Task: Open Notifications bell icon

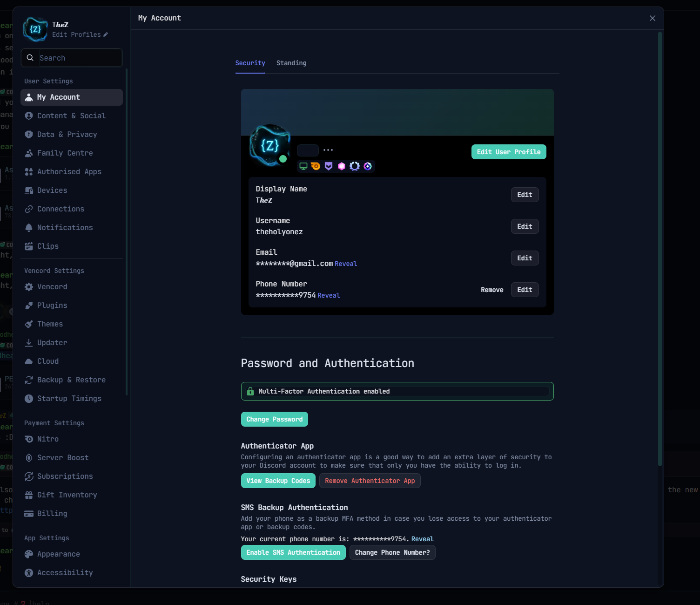Action: pyautogui.click(x=29, y=227)
